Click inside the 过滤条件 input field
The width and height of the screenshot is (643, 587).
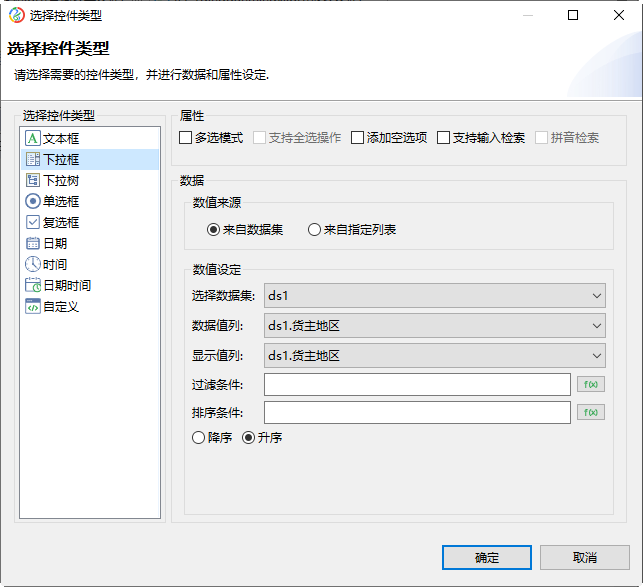[x=416, y=384]
